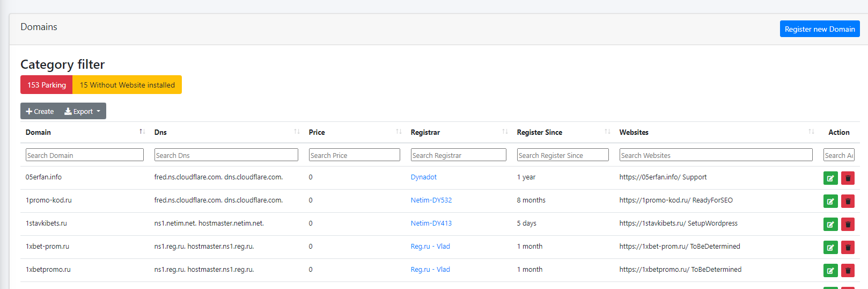Screen dimensions: 868x289
Task: Focus the Search Domain input field
Action: (x=85, y=155)
